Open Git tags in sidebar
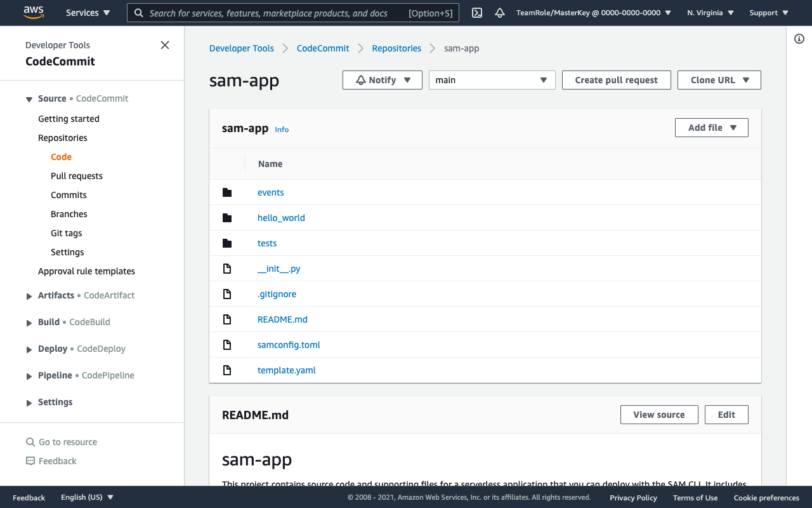The image size is (812, 508). coord(67,233)
